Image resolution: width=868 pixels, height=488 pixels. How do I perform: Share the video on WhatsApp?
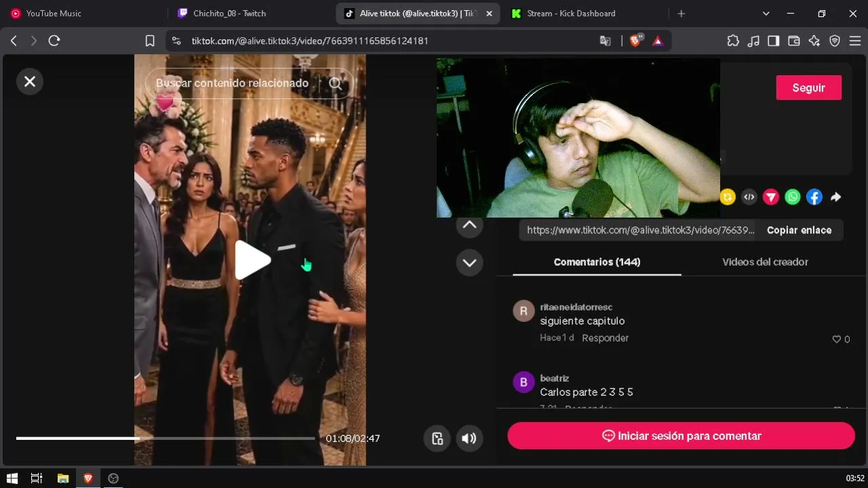[793, 197]
